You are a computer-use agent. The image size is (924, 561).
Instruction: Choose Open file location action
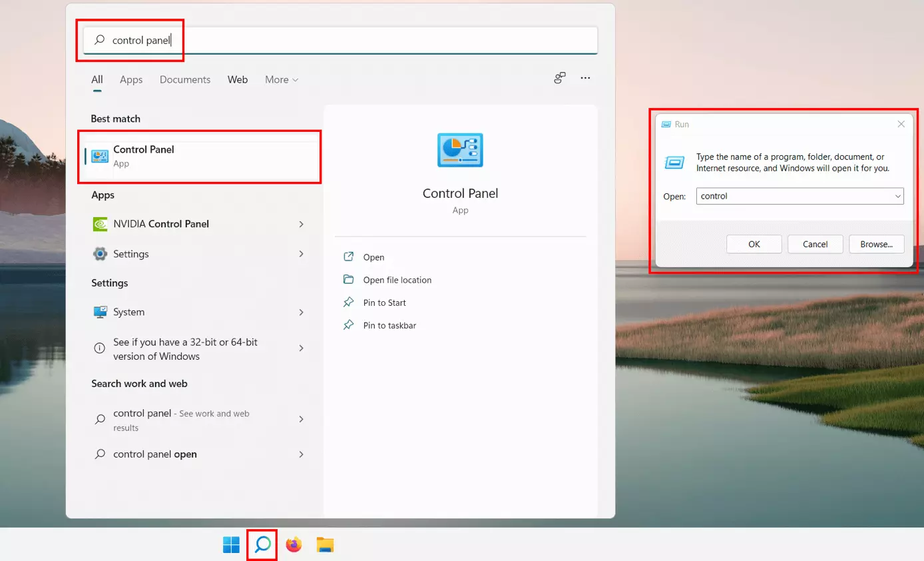pyautogui.click(x=397, y=280)
